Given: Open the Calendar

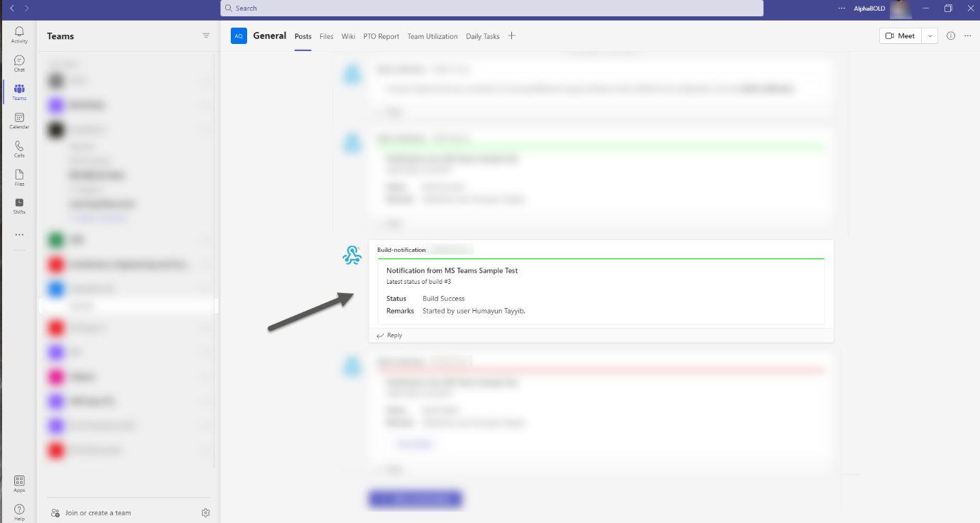Looking at the screenshot, I should point(19,121).
